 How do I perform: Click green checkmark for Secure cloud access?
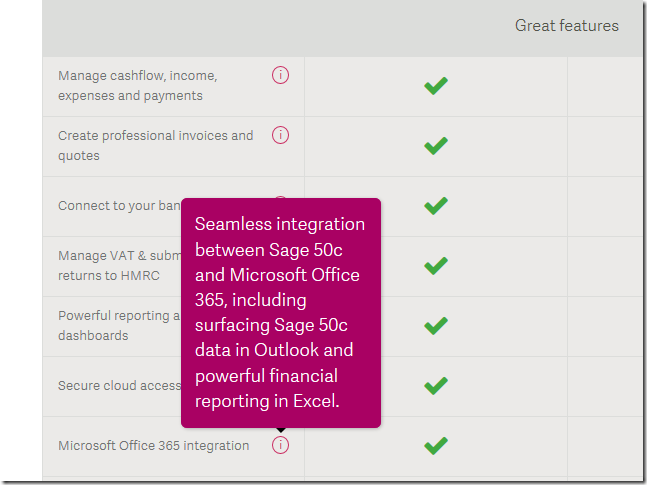(436, 386)
